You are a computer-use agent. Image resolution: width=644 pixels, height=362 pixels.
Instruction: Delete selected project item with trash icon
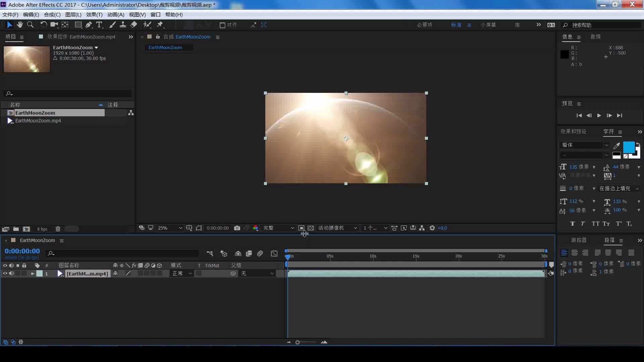[x=58, y=229]
